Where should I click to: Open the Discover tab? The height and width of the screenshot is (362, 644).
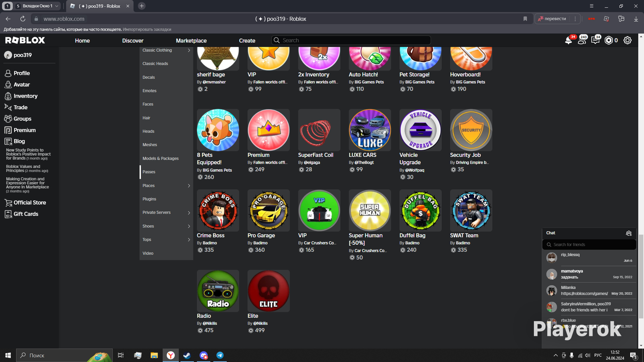pyautogui.click(x=133, y=41)
